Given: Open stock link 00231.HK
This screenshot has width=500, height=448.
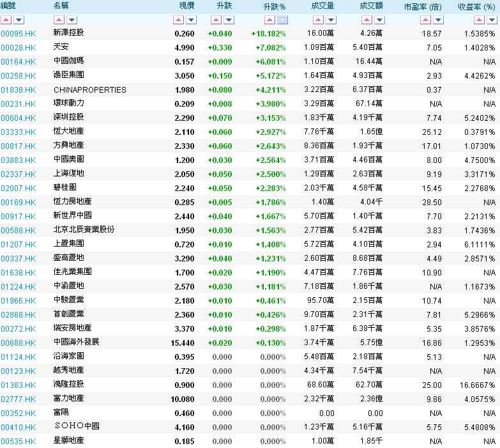Looking at the screenshot, I should pyautogui.click(x=19, y=104).
